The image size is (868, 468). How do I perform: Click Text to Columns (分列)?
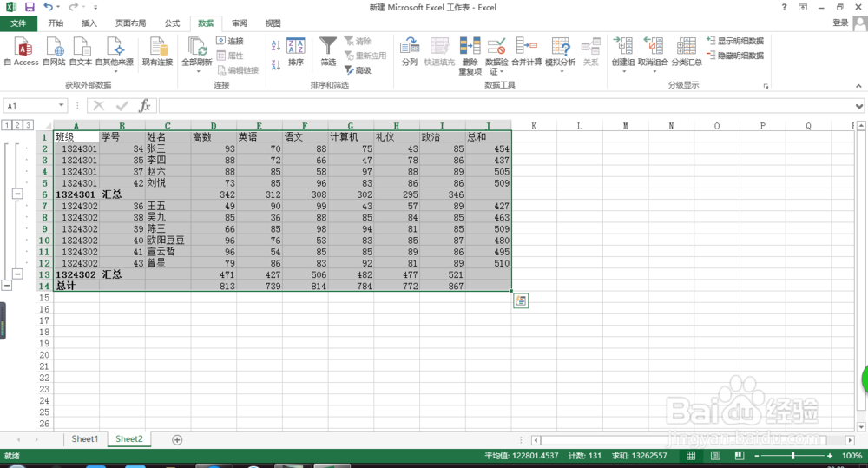(410, 51)
